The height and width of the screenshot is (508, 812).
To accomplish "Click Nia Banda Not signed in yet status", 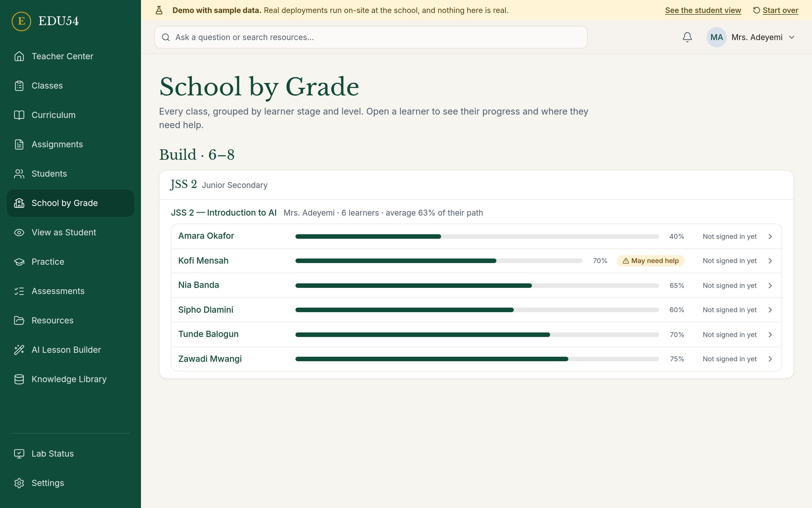I will 729,286.
